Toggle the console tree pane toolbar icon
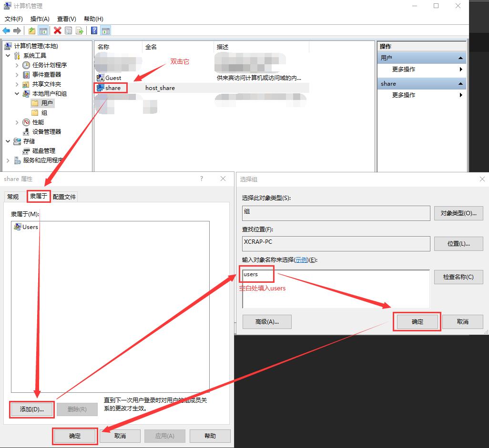 click(x=43, y=30)
